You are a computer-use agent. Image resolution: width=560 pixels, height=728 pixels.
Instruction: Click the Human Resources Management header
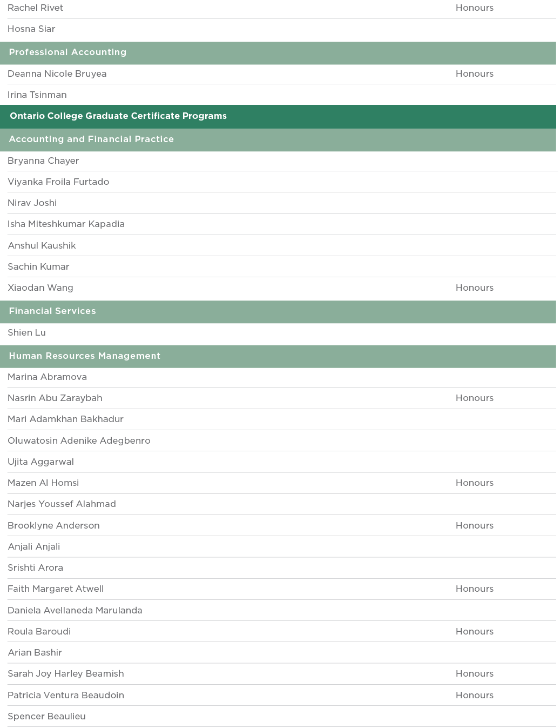pyautogui.click(x=84, y=356)
